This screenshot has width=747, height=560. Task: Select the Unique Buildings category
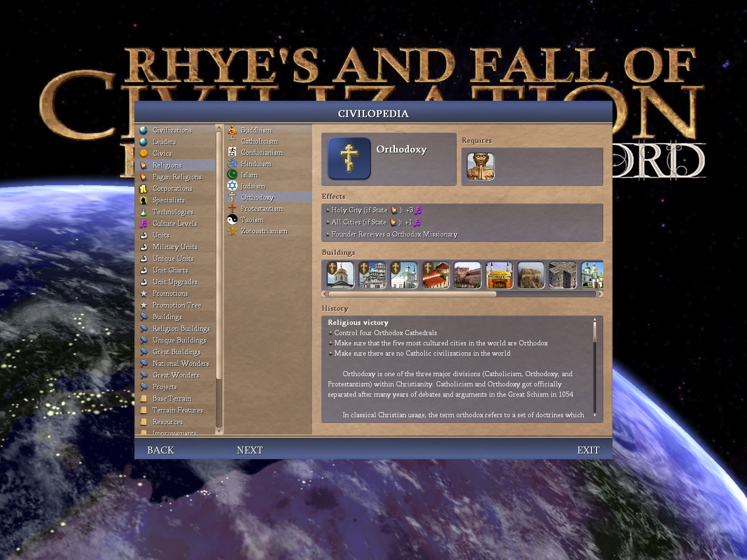[176, 340]
